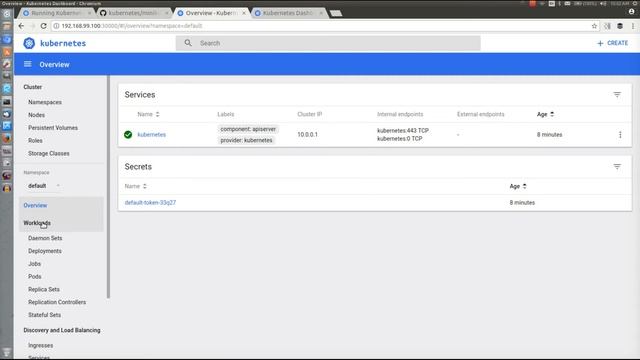
Task: Close the Running Kubernetes tab
Action: [x=89, y=13]
